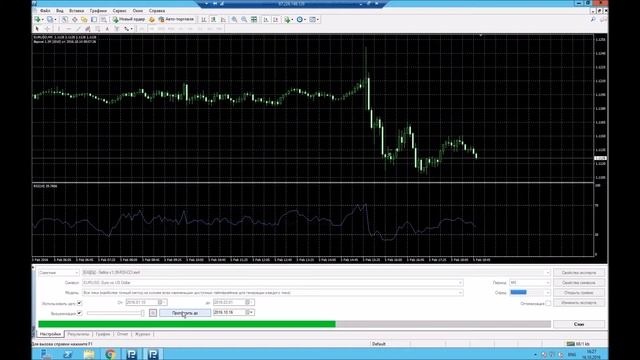Click the search magnifier at top right
The image size is (640, 360).
[593, 19]
